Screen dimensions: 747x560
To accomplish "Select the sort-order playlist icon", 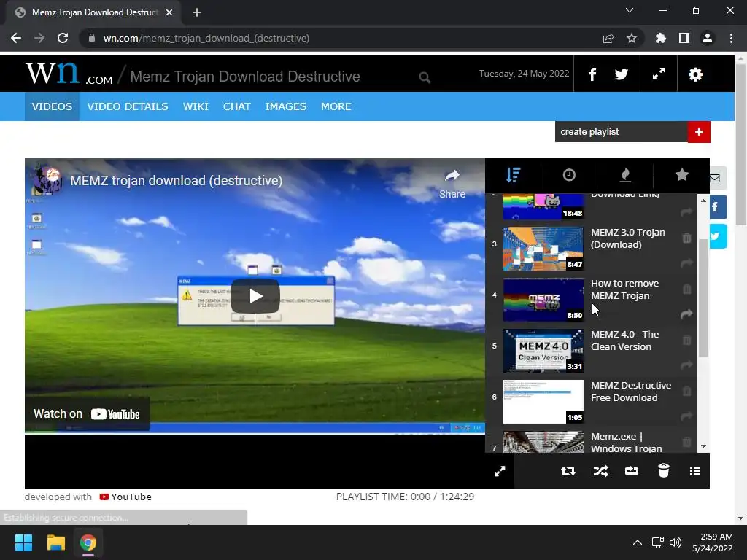I will 513,175.
